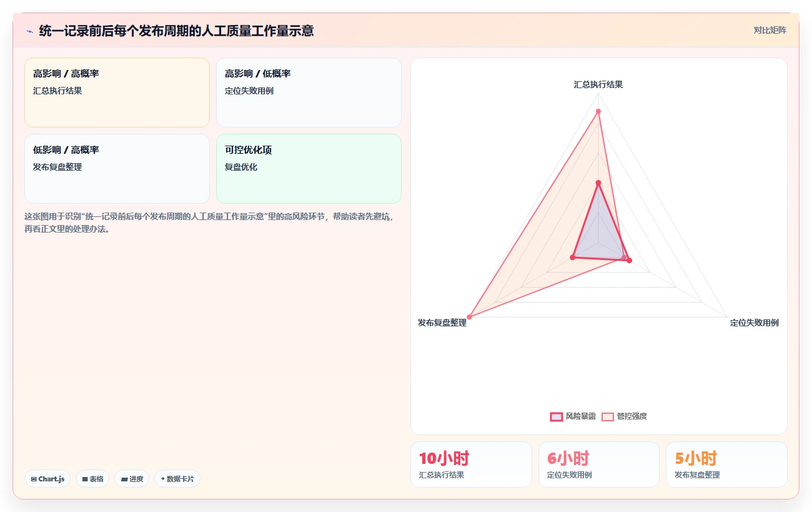The width and height of the screenshot is (812, 512).
Task: Click the lightning icon beside the title
Action: (29, 31)
